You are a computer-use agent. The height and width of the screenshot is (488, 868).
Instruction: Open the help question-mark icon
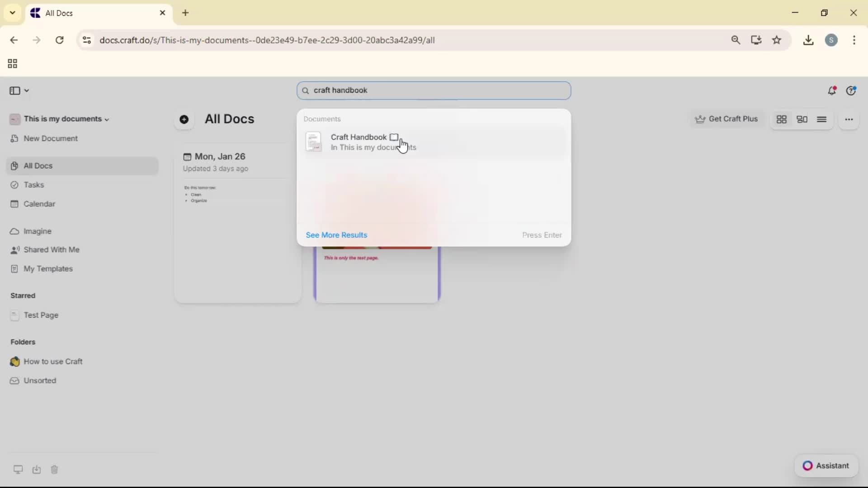pos(852,90)
